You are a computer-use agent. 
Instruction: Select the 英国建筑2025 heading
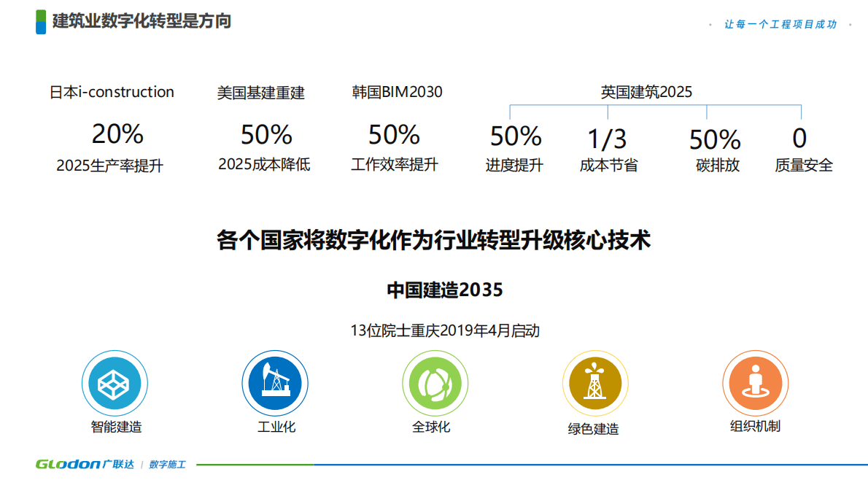coord(646,93)
